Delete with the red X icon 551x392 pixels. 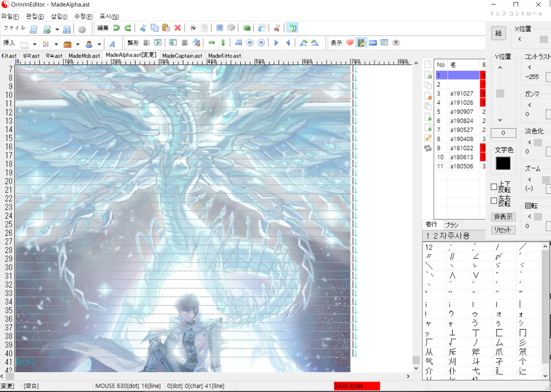(178, 28)
